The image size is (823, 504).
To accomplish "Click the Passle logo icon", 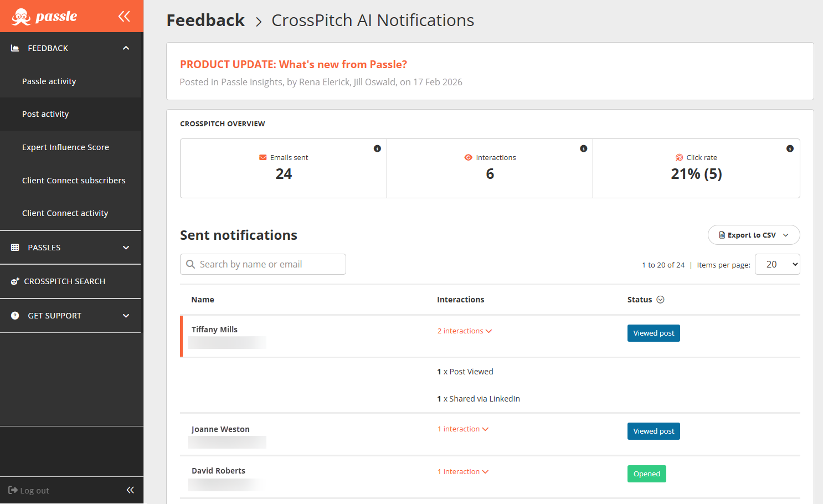I will 22,17.
